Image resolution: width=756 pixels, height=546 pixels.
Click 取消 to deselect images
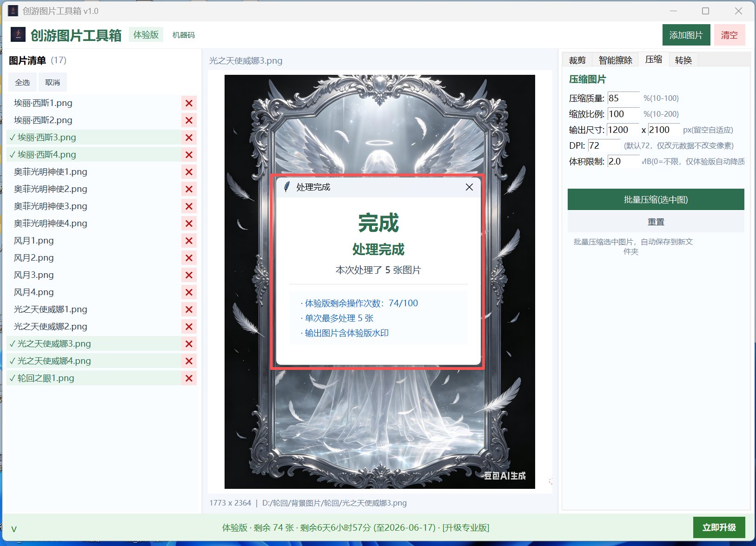pos(53,82)
